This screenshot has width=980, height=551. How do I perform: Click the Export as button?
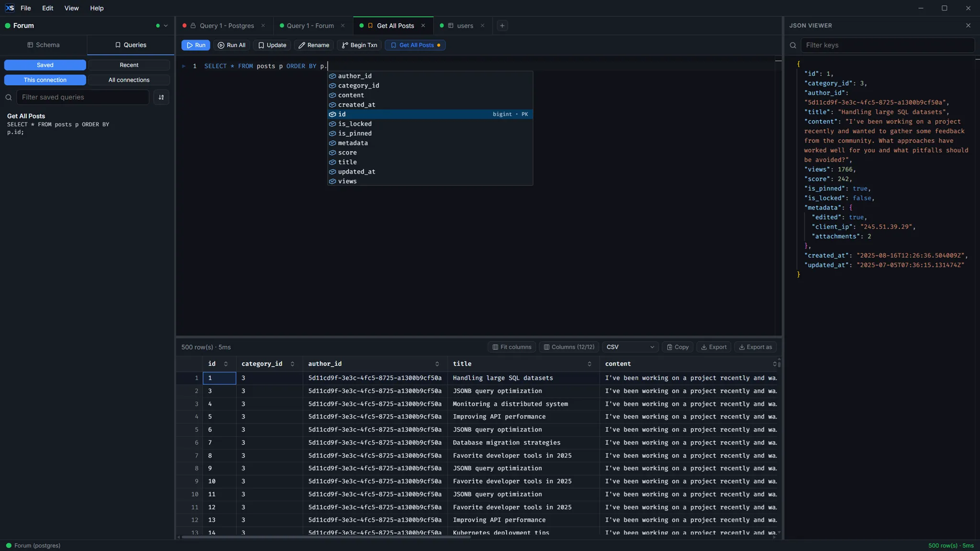click(x=755, y=347)
